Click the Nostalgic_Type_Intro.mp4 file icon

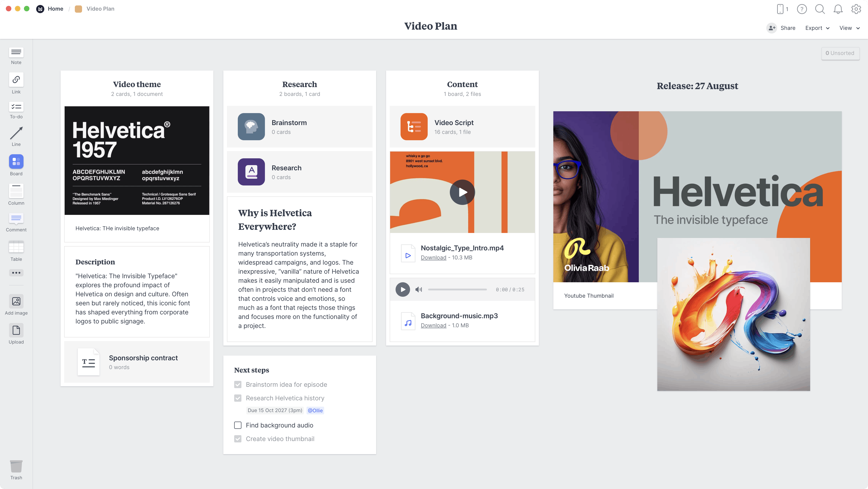point(408,253)
